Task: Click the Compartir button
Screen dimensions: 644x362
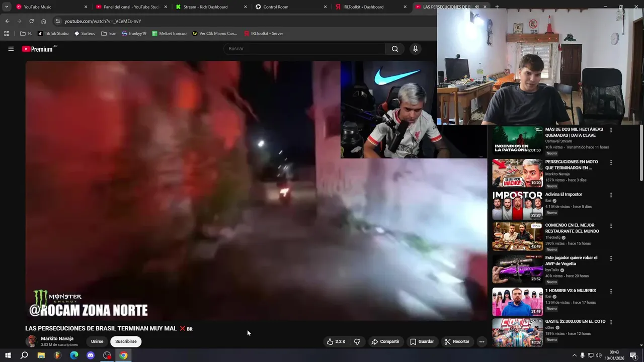Action: pos(385,341)
